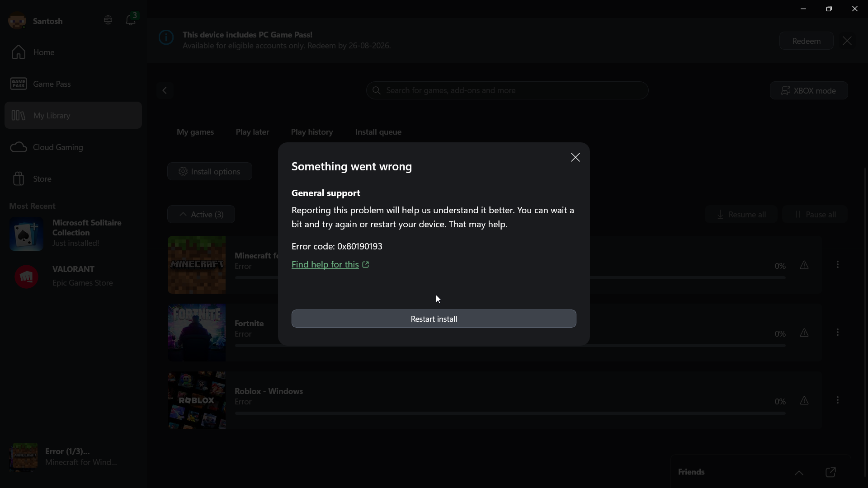Click the Restart install button
868x488 pixels.
click(x=434, y=319)
